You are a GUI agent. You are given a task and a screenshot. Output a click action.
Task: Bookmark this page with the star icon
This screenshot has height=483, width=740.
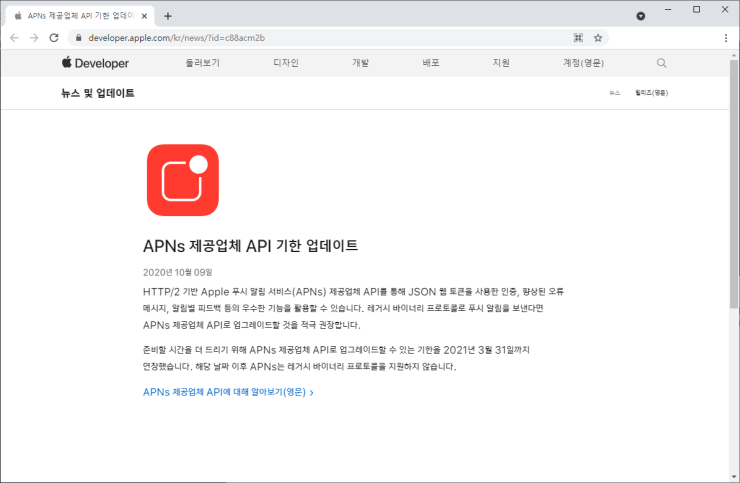[x=597, y=37]
